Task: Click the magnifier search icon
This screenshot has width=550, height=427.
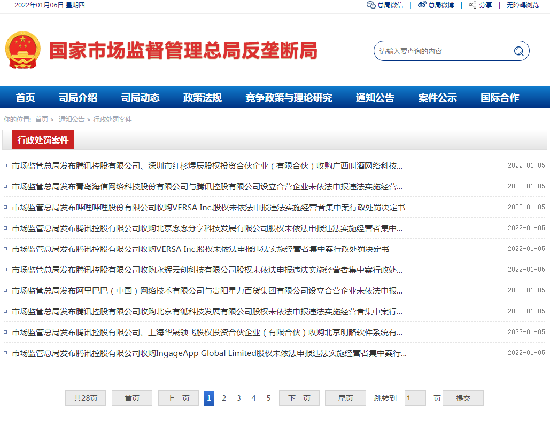Action: pos(519,51)
